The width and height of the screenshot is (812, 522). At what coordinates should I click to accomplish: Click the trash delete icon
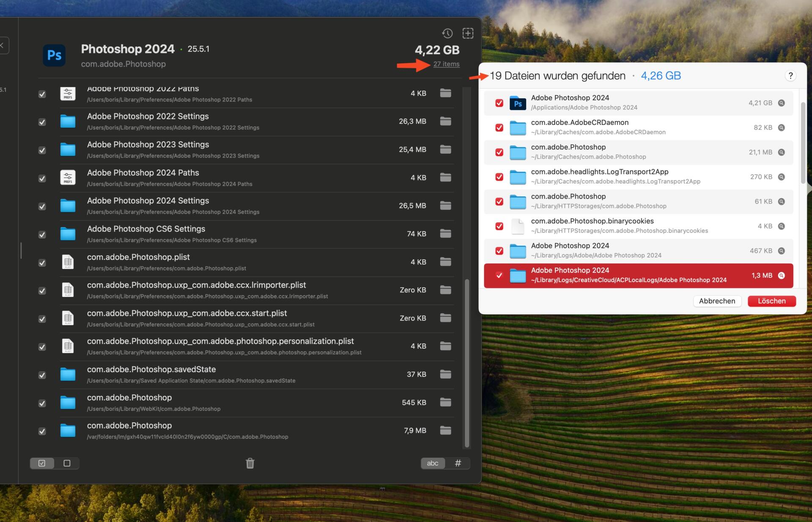coord(250,463)
